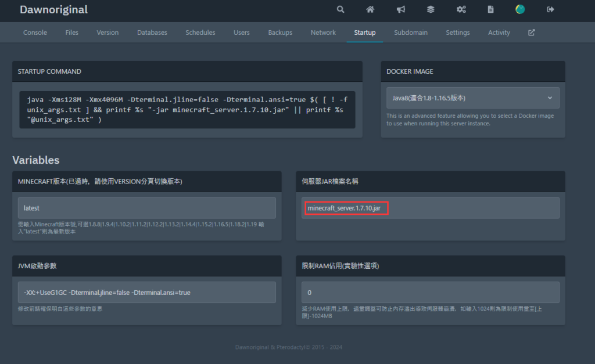Viewport: 595px width, 364px height.
Task: Click the Dawnoriginal site title
Action: coord(53,10)
